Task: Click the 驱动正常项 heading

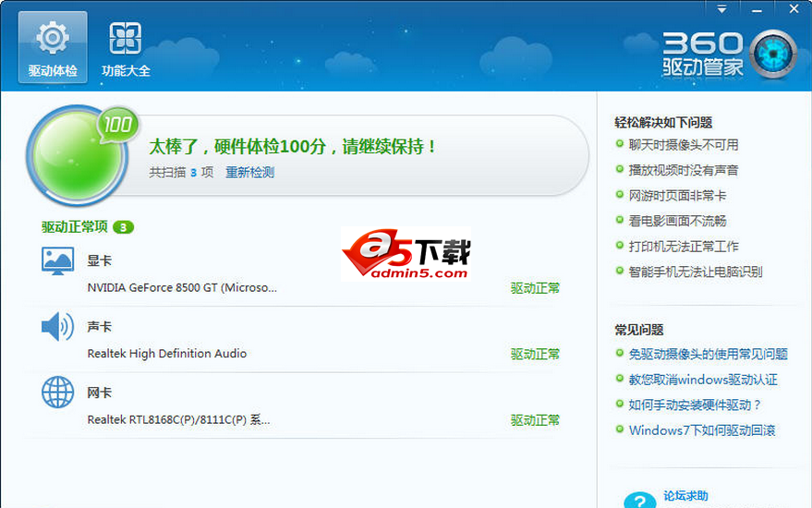Action: tap(75, 227)
